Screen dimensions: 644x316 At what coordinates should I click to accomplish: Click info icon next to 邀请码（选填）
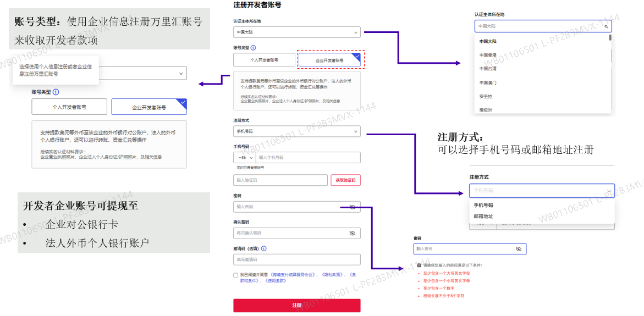coord(263,248)
